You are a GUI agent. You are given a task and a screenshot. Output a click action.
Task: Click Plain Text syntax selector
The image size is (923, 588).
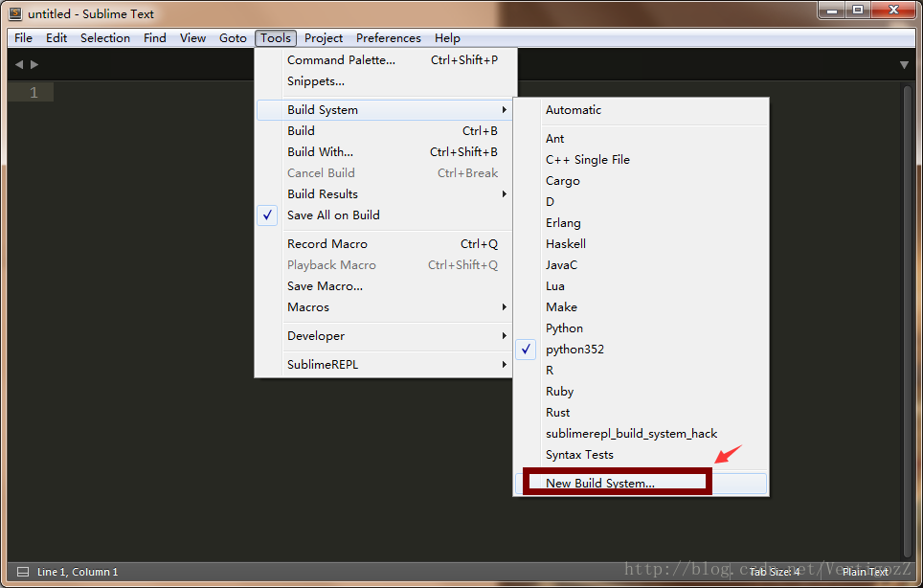pyautogui.click(x=866, y=572)
